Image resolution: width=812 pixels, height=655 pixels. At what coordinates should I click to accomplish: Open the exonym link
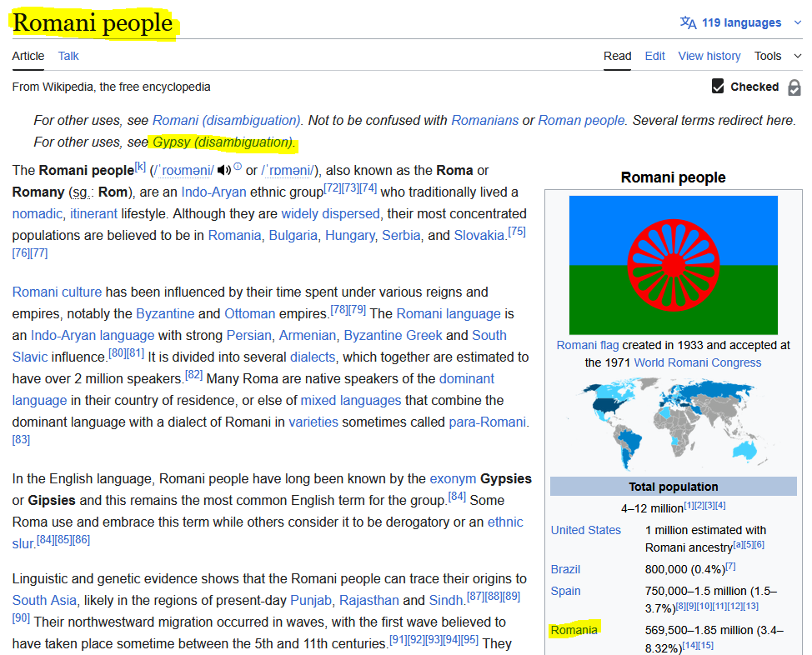pos(453,479)
